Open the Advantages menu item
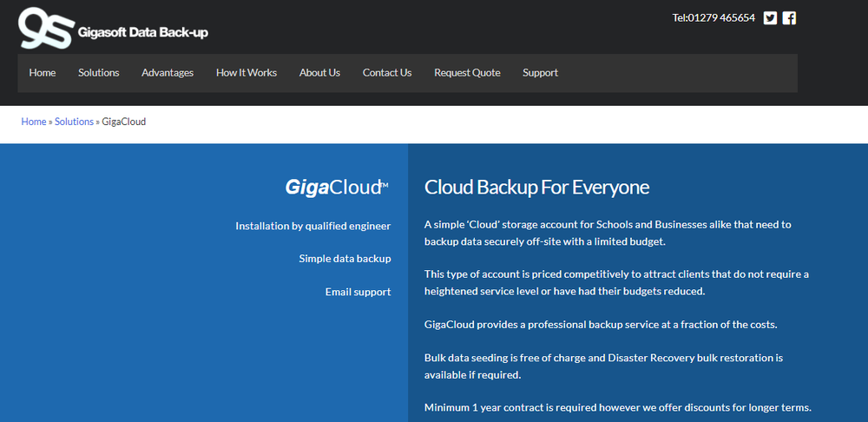Screen dimensions: 868x422 click(168, 73)
